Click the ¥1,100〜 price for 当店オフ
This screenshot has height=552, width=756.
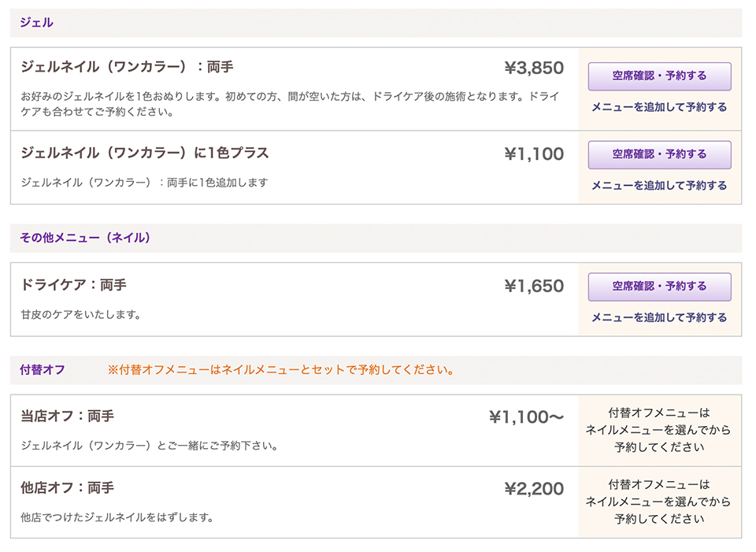(x=526, y=417)
